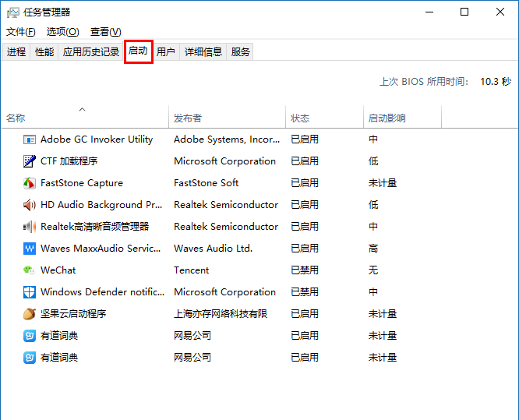
Task: Select the 启动 tab
Action: tap(139, 51)
